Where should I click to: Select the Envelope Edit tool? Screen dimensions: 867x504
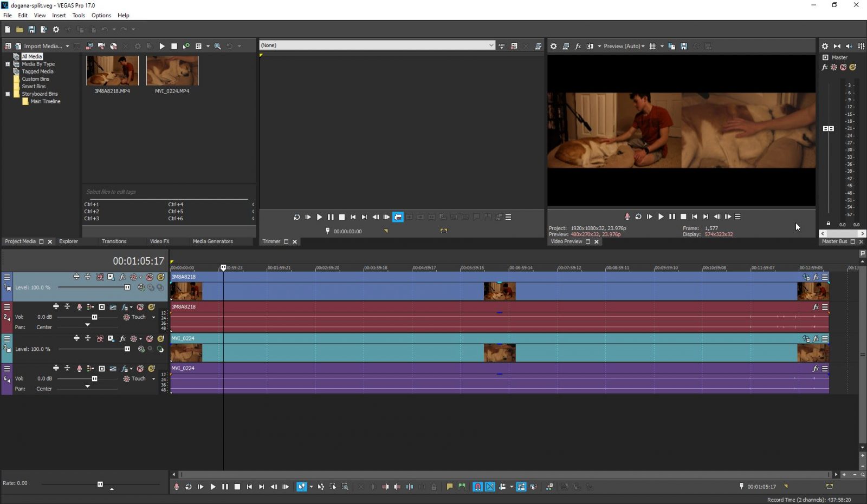321,487
